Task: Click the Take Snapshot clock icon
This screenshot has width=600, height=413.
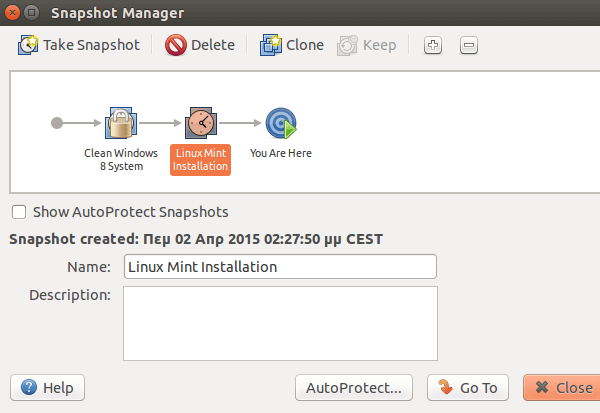Action: (28, 45)
